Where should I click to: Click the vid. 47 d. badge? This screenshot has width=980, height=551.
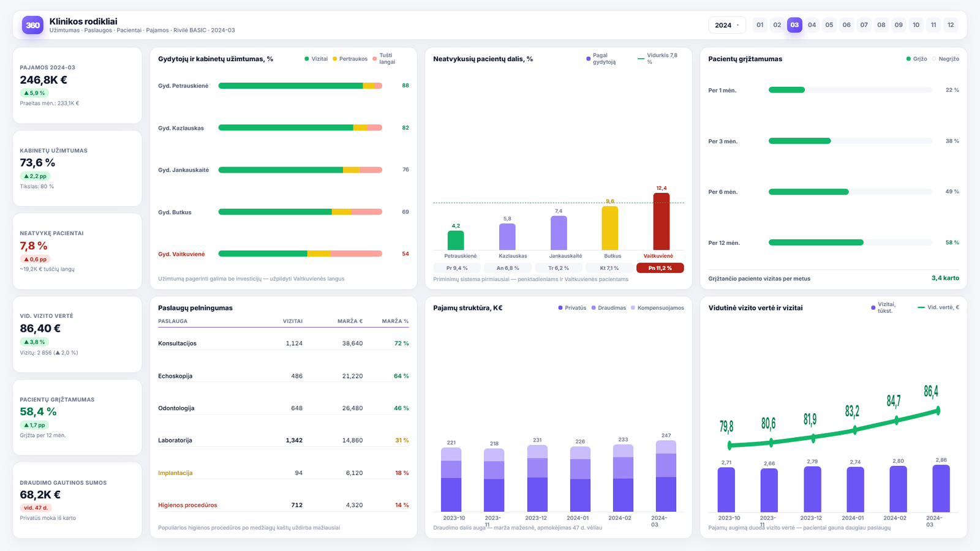(36, 508)
